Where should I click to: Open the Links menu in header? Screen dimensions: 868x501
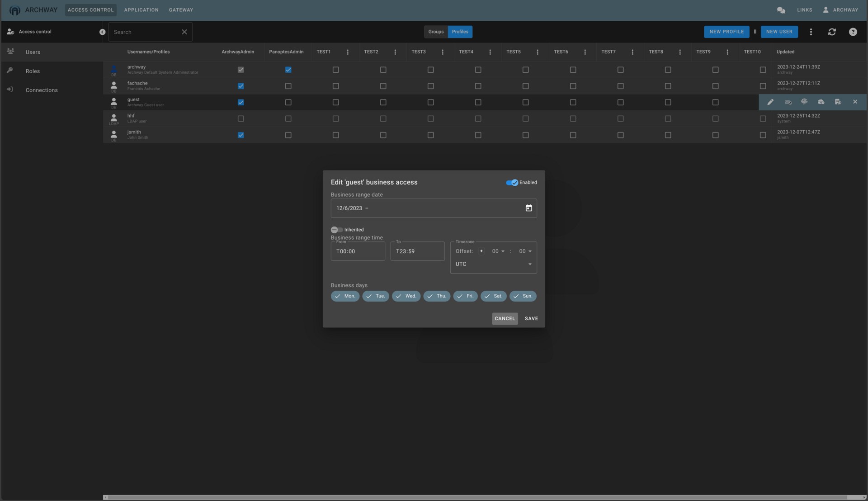[804, 10]
